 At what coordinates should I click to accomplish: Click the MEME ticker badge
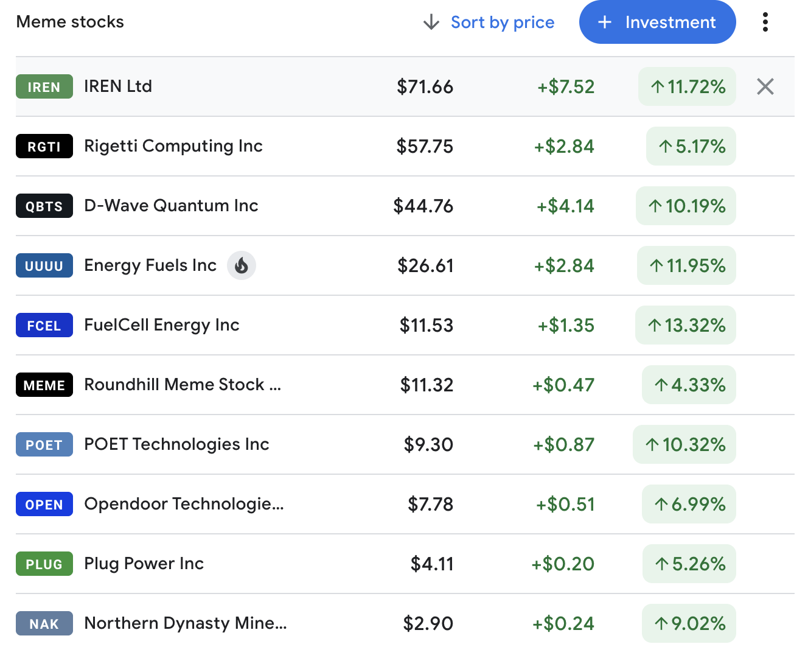[x=44, y=385]
